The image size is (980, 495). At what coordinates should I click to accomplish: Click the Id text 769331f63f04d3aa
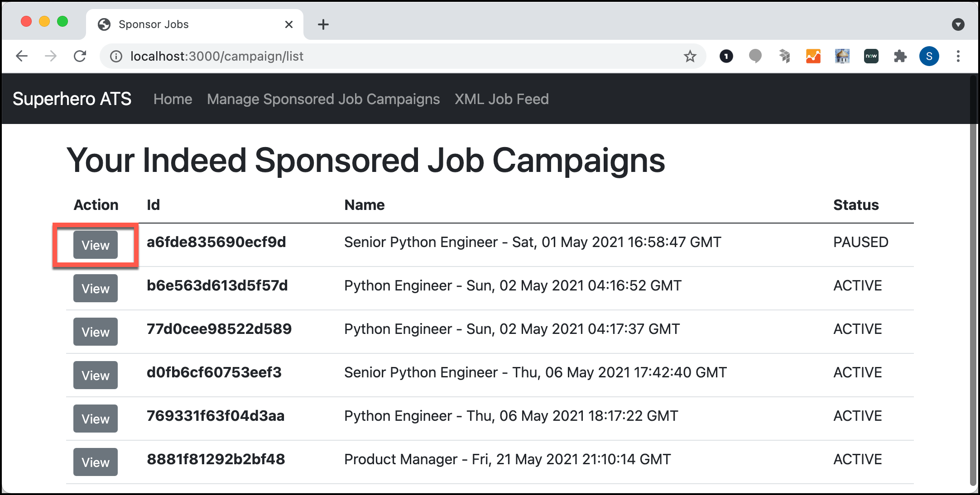click(x=216, y=416)
